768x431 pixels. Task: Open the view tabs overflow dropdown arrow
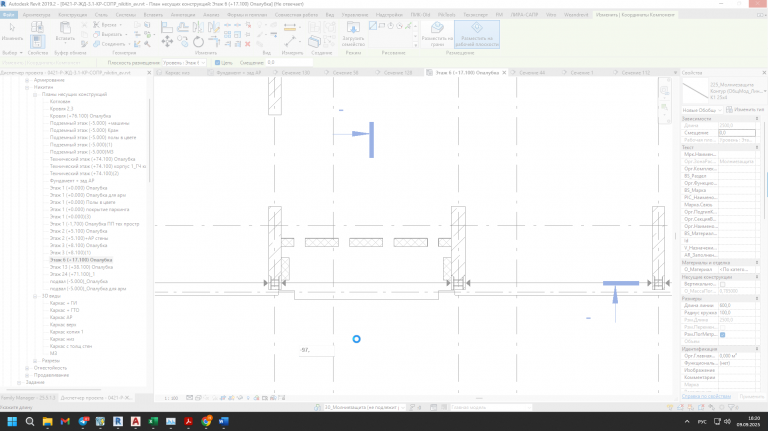(675, 73)
